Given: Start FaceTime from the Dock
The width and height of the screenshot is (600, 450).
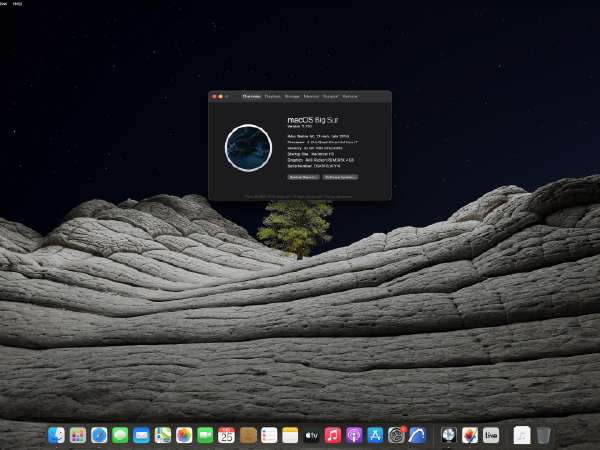Looking at the screenshot, I should point(205,435).
